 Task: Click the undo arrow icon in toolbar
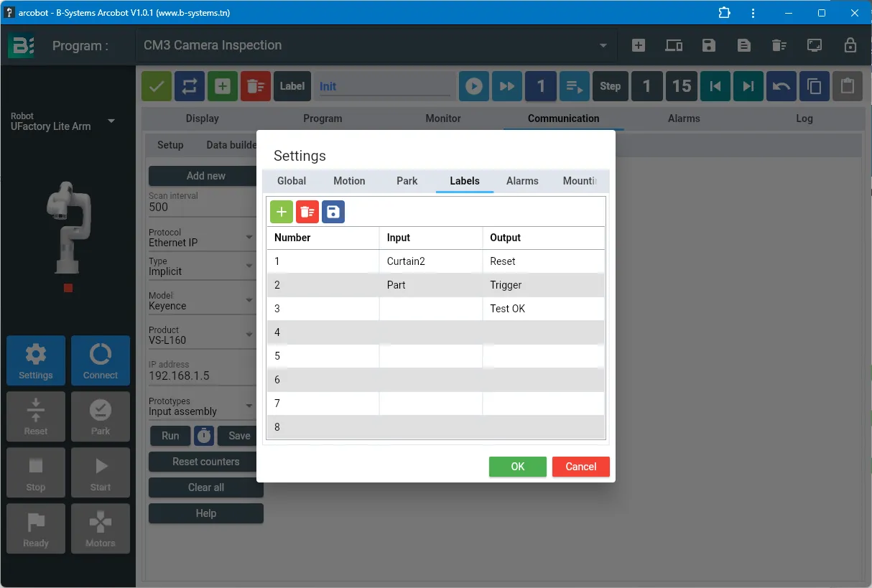pyautogui.click(x=781, y=86)
